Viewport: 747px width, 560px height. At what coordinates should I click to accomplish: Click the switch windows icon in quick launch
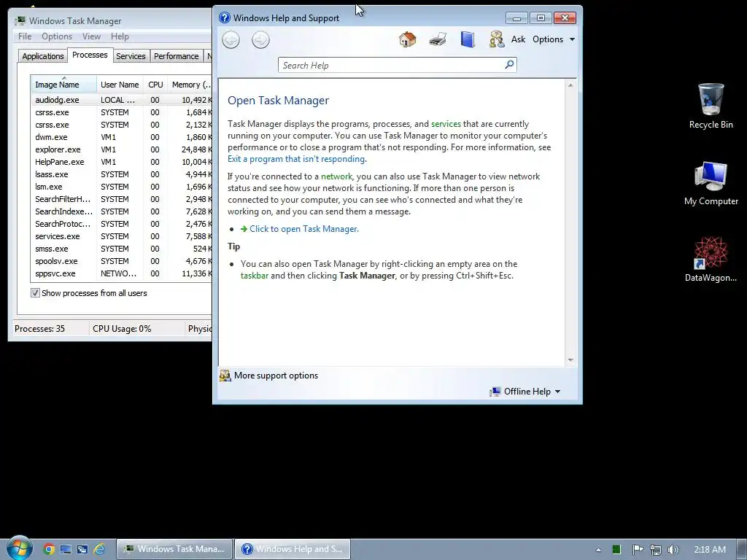pyautogui.click(x=82, y=549)
